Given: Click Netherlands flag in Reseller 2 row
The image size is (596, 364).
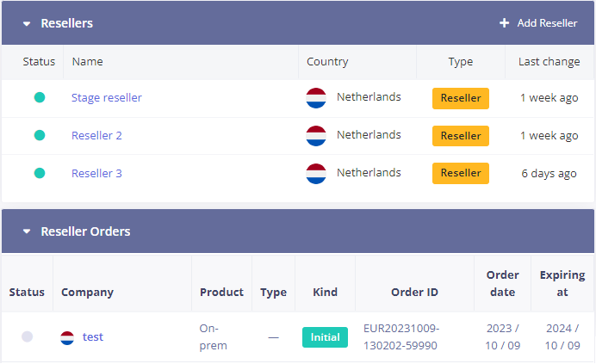Looking at the screenshot, I should (316, 135).
